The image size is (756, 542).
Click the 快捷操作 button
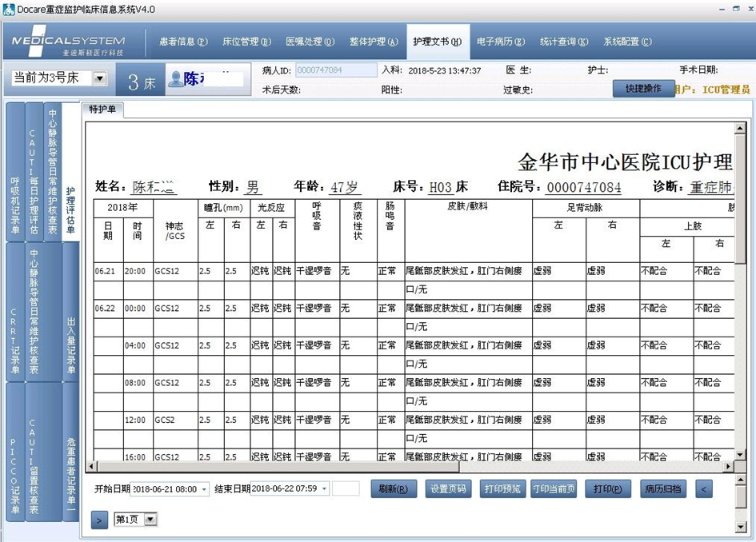644,89
